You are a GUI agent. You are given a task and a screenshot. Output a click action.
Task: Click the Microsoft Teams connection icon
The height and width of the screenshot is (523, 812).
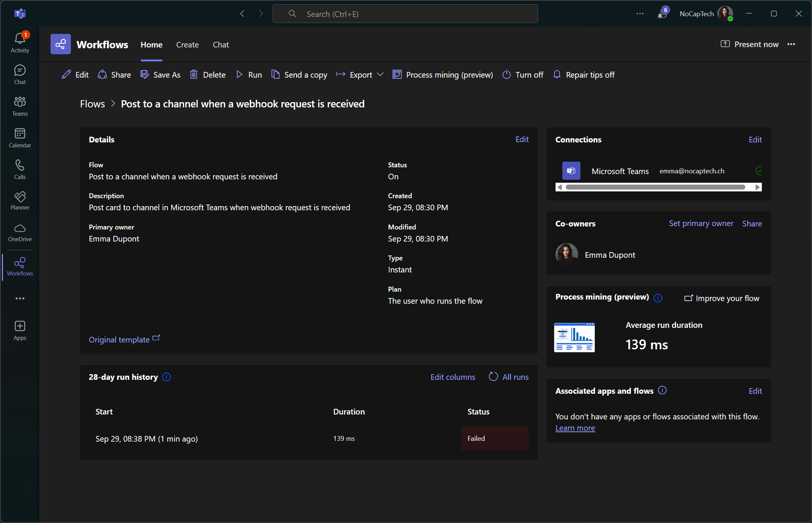click(571, 171)
